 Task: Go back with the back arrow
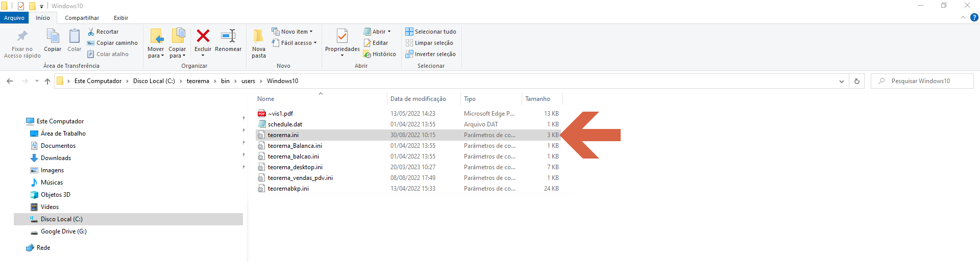coord(10,81)
